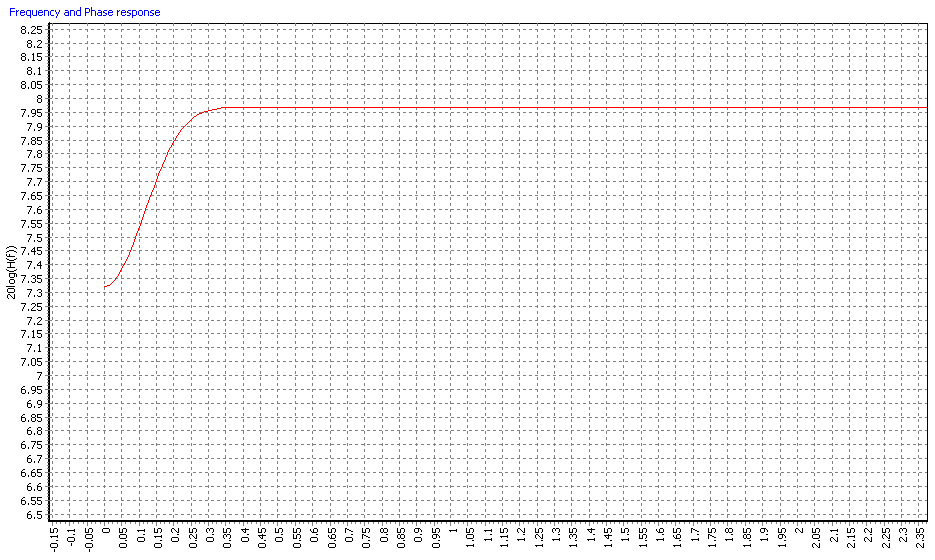Select the x-axis tick label "1.75"
Screen dimensions: 935x560
[x=712, y=537]
